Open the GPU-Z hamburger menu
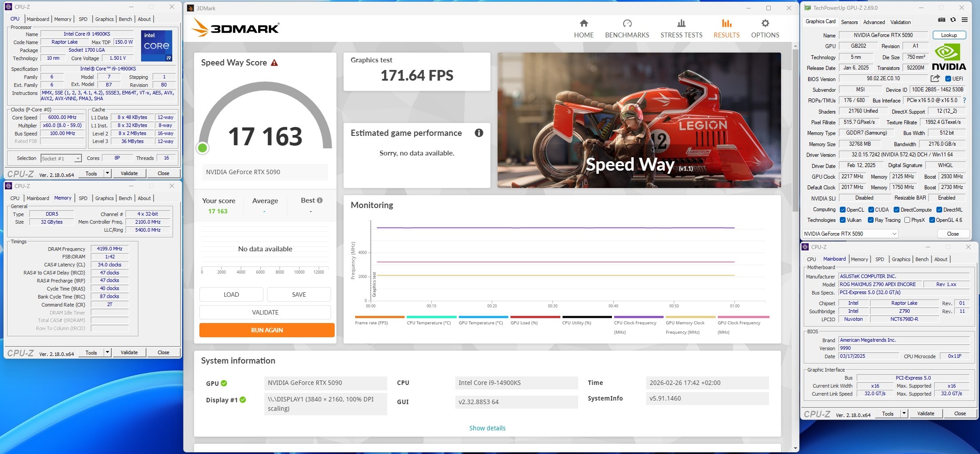The image size is (980, 454). 964,20
